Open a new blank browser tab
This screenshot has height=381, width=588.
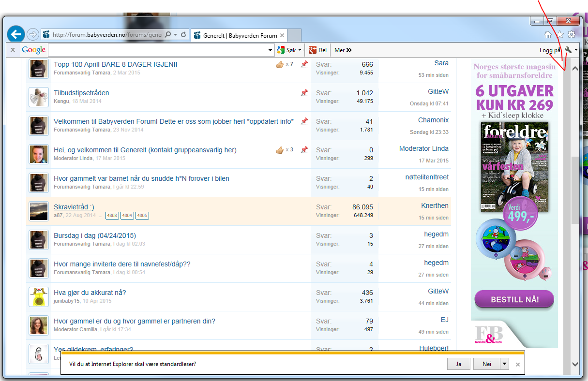(295, 35)
